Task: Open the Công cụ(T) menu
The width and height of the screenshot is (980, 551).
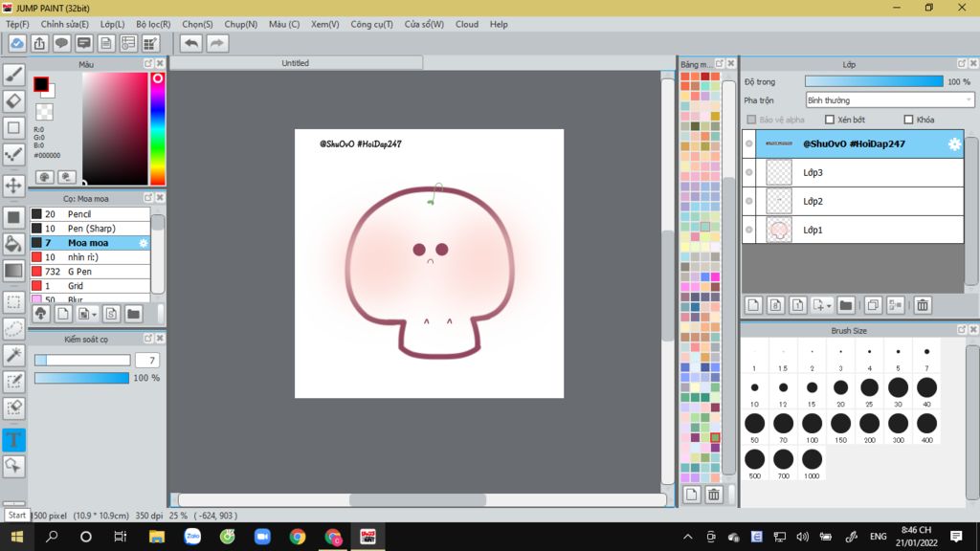Action: click(x=372, y=24)
